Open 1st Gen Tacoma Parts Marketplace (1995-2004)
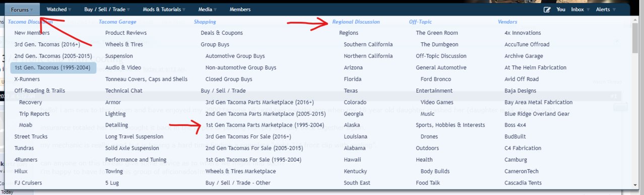 [x=265, y=125]
